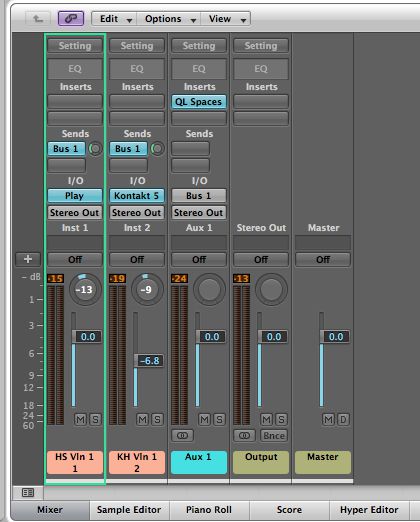Image resolution: width=420 pixels, height=522 pixels.
Task: Click the Bus 1 send on Inst 2
Action: point(128,149)
